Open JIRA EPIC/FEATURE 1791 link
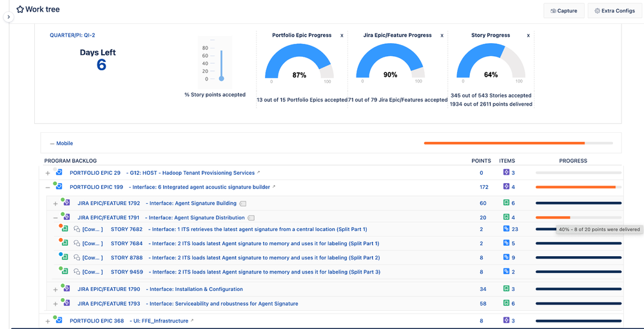The height and width of the screenshot is (329, 644). 108,217
